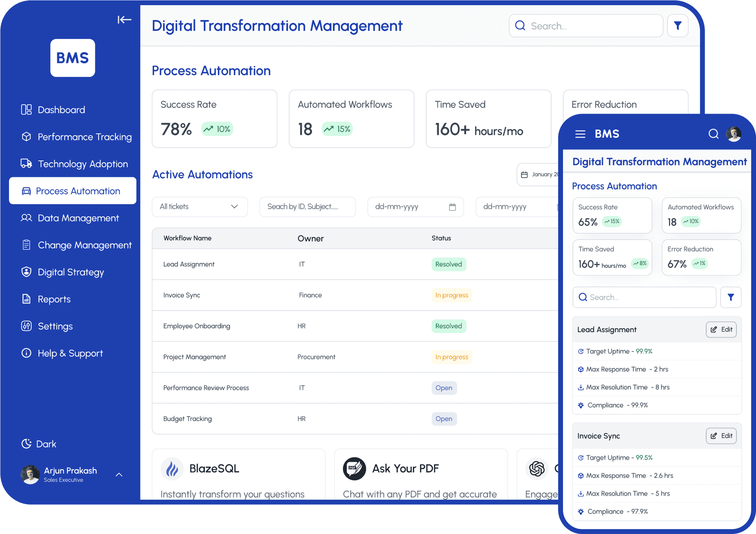Edit the Invoice Sync automation
The image size is (756, 534).
click(721, 436)
